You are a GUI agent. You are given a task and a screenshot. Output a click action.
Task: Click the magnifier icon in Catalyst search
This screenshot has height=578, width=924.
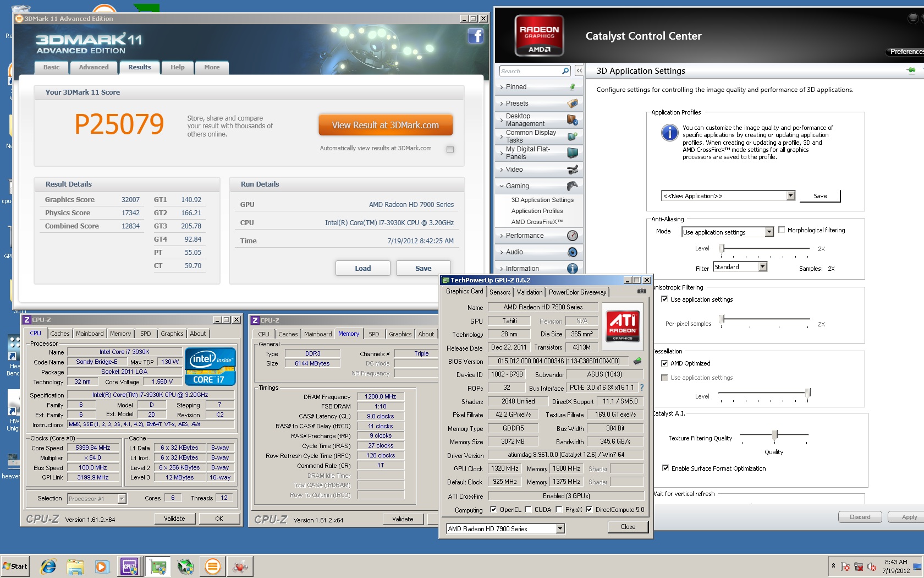[565, 71]
